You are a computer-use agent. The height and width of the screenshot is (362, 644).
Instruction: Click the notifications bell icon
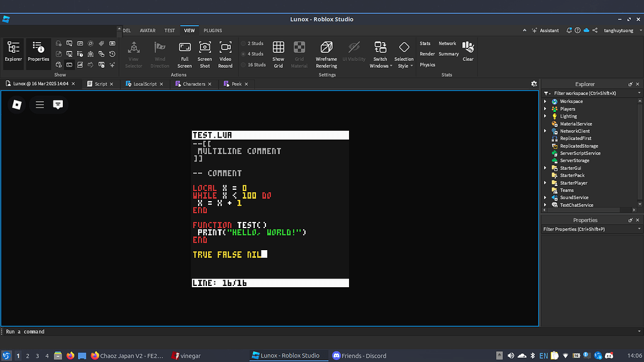click(569, 30)
